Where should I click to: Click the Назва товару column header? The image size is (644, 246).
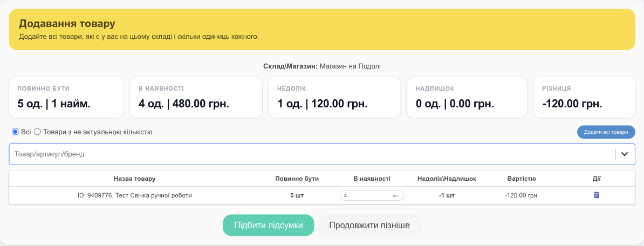point(135,179)
